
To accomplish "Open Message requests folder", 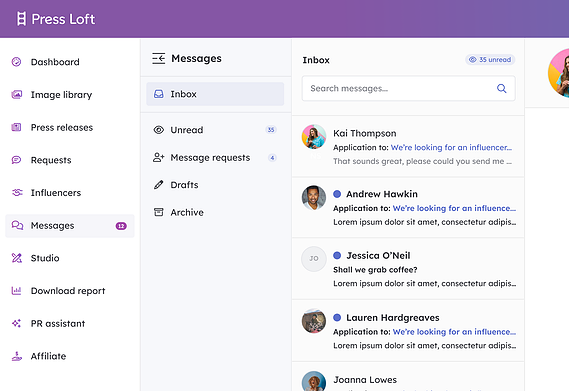I will (x=215, y=158).
